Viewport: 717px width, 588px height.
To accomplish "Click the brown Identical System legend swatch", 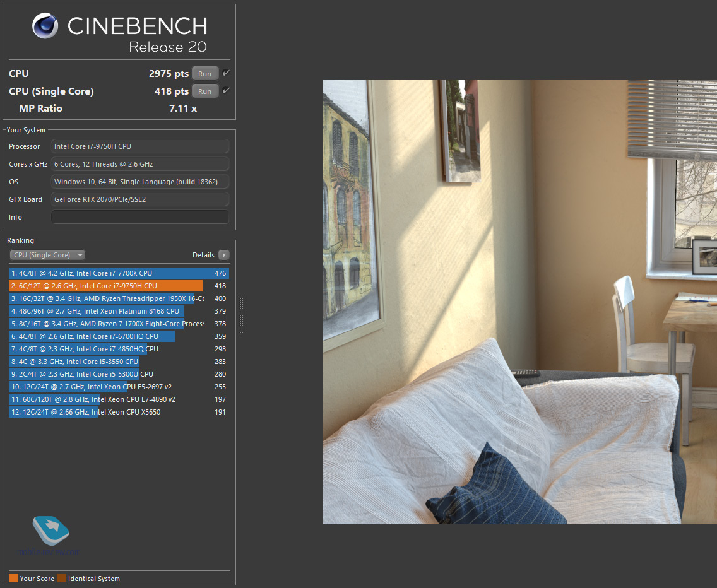I will [x=61, y=579].
